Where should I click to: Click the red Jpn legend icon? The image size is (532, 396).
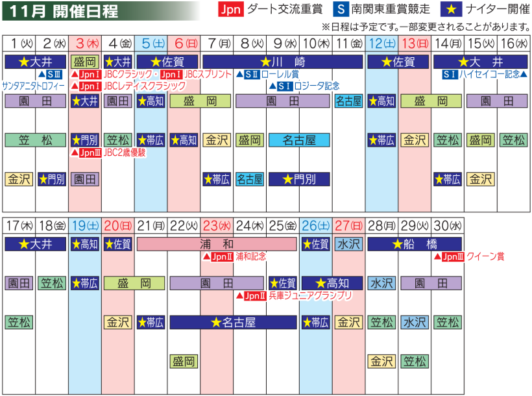pos(230,10)
